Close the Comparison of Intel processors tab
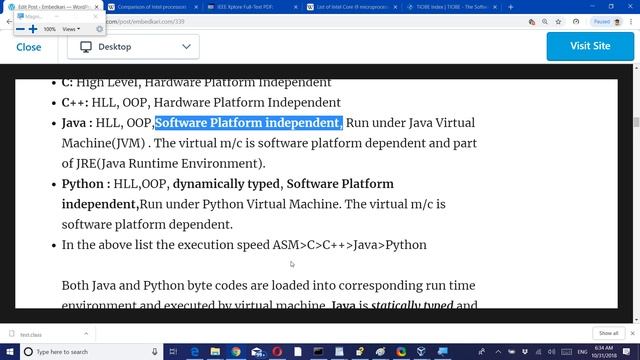This screenshot has height=360, width=640. 196,7
